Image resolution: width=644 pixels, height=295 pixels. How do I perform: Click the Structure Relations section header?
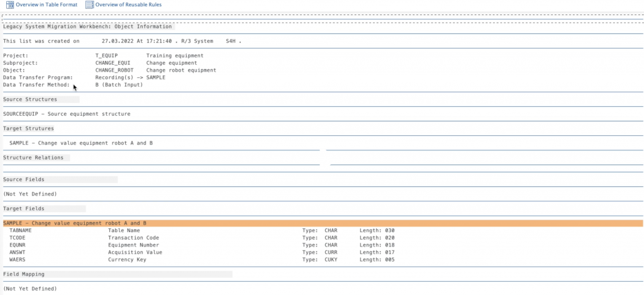pyautogui.click(x=33, y=157)
